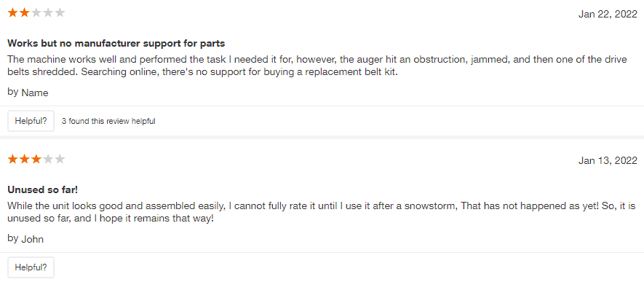The height and width of the screenshot is (282, 644).
Task: Click fifth gray star in John's review
Action: coord(60,159)
